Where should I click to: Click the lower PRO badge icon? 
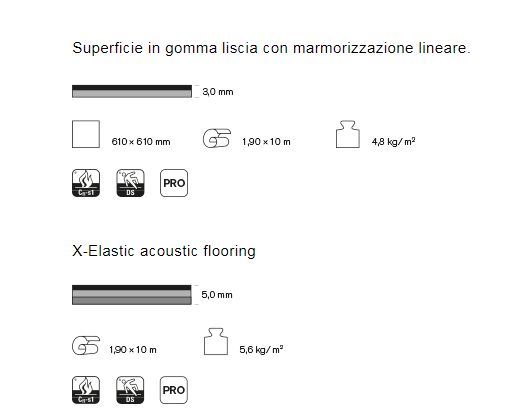[174, 390]
